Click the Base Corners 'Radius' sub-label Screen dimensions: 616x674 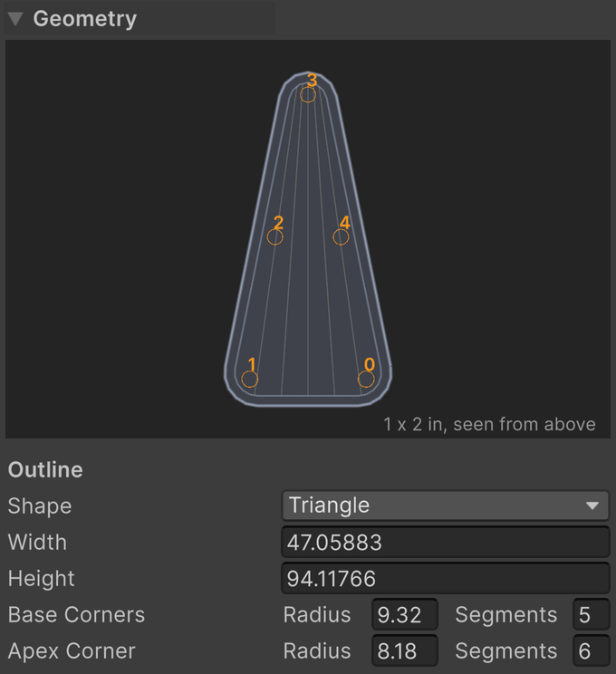tap(317, 615)
